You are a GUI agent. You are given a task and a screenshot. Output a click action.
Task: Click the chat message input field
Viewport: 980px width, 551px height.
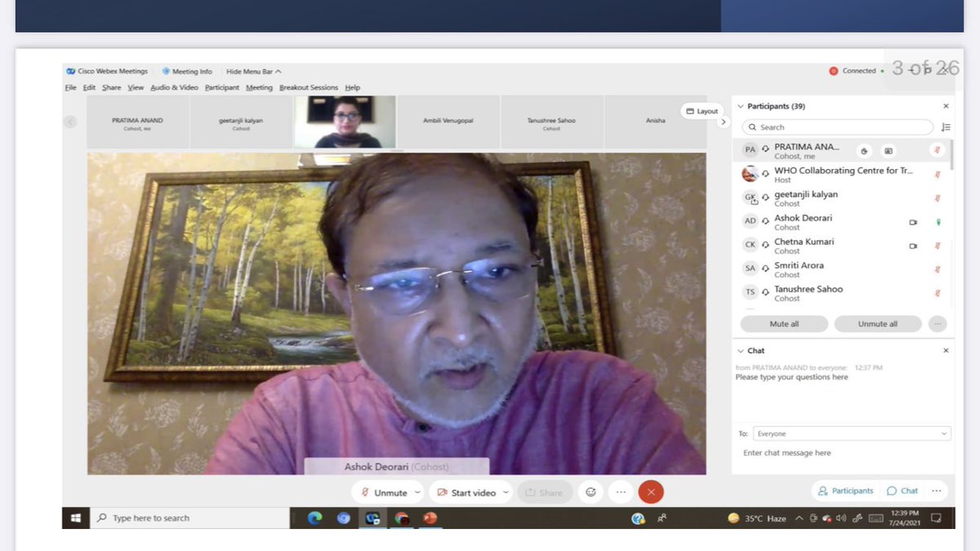(x=842, y=452)
